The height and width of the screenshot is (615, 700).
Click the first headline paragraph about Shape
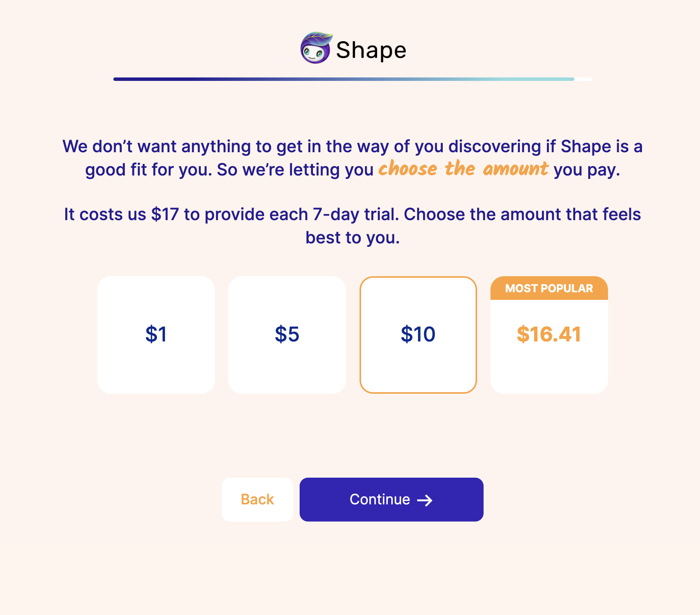click(x=352, y=147)
